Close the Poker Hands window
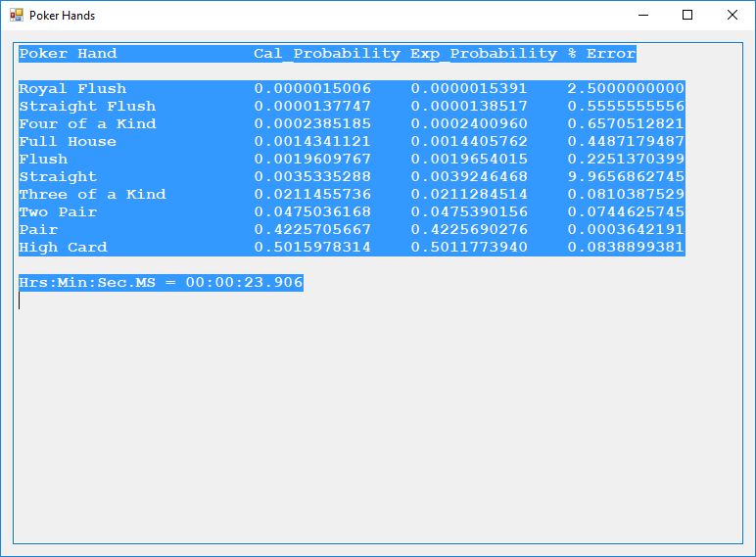756x557 pixels. pos(732,16)
